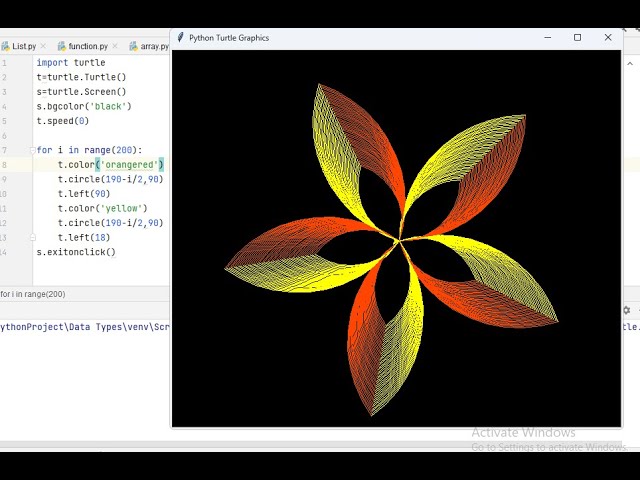Minimize the Python Turtle Graphics window
The height and width of the screenshot is (480, 640).
[x=548, y=38]
